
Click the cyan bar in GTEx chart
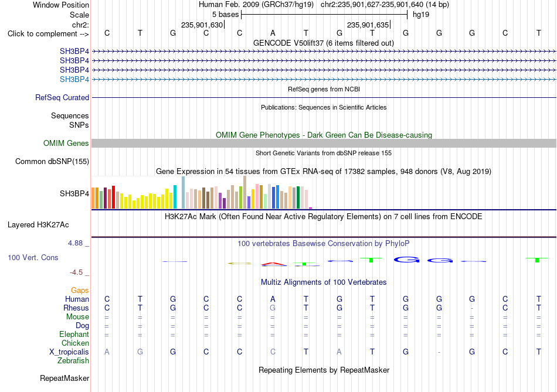[175, 197]
